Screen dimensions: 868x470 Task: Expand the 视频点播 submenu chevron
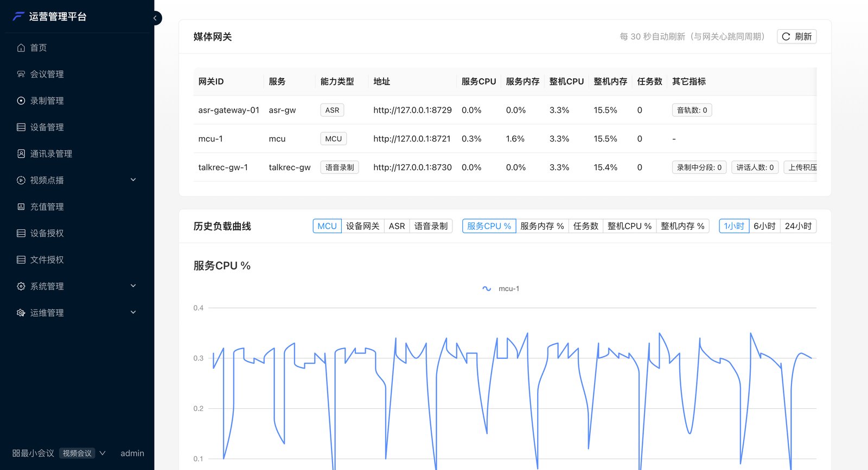click(x=133, y=180)
